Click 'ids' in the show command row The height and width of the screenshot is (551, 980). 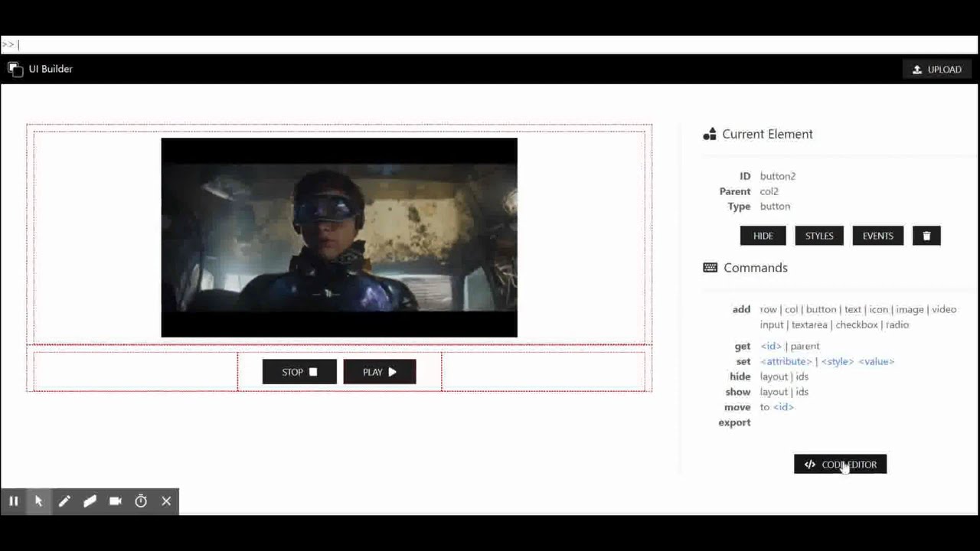802,392
